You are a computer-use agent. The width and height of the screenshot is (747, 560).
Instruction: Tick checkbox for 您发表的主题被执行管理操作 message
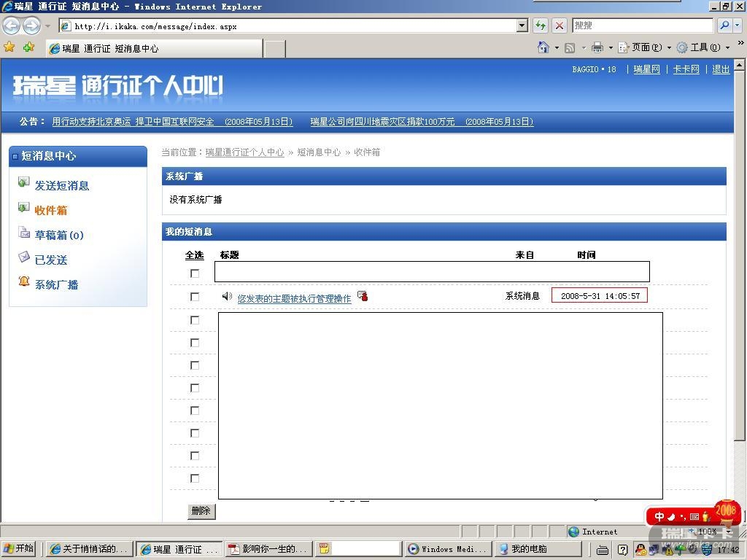194,297
